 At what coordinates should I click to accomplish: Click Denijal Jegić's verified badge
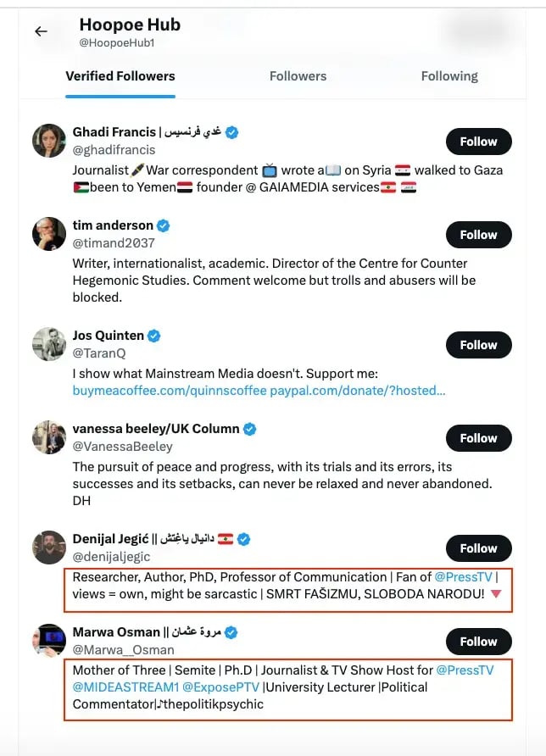click(244, 539)
